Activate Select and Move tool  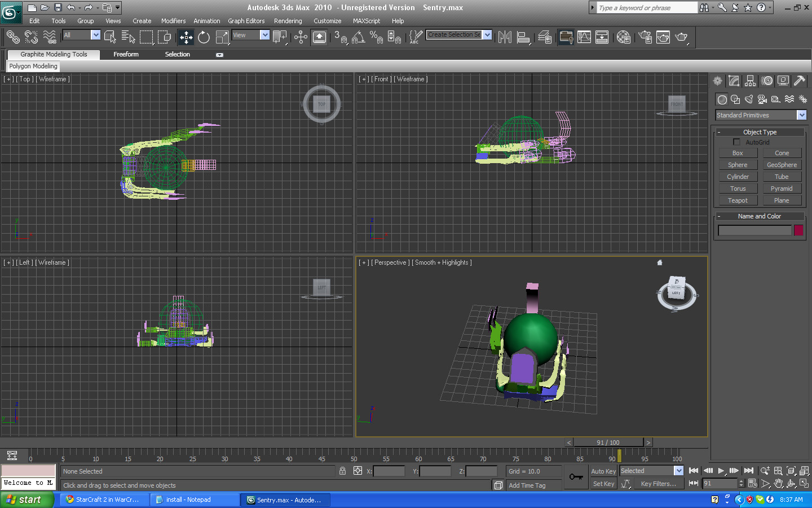186,37
